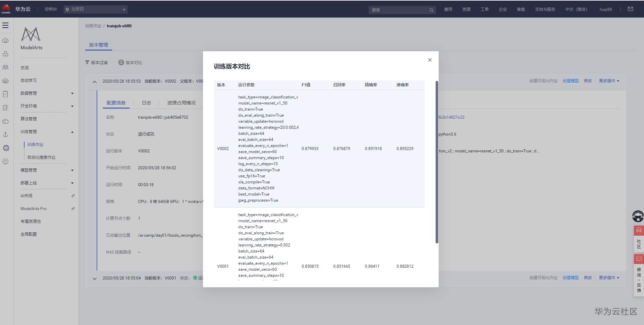The height and width of the screenshot is (325, 644).
Task: Switch to the 日志 tab
Action: pos(146,103)
